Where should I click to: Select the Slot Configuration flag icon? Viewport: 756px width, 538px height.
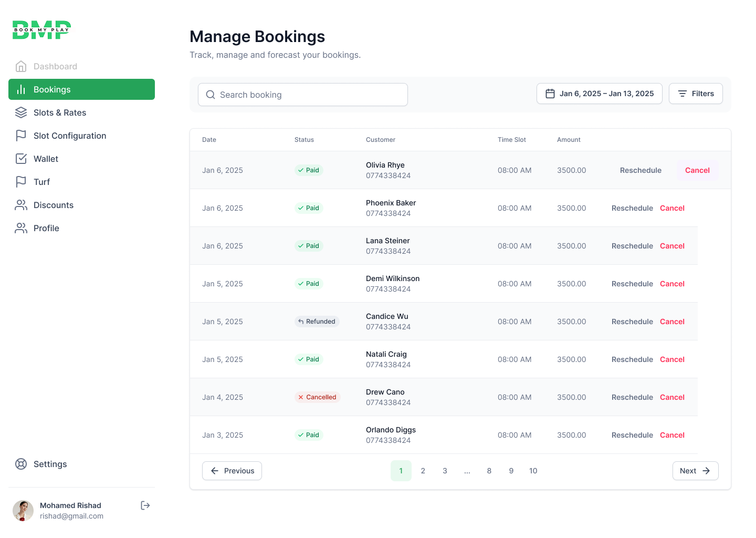point(21,136)
